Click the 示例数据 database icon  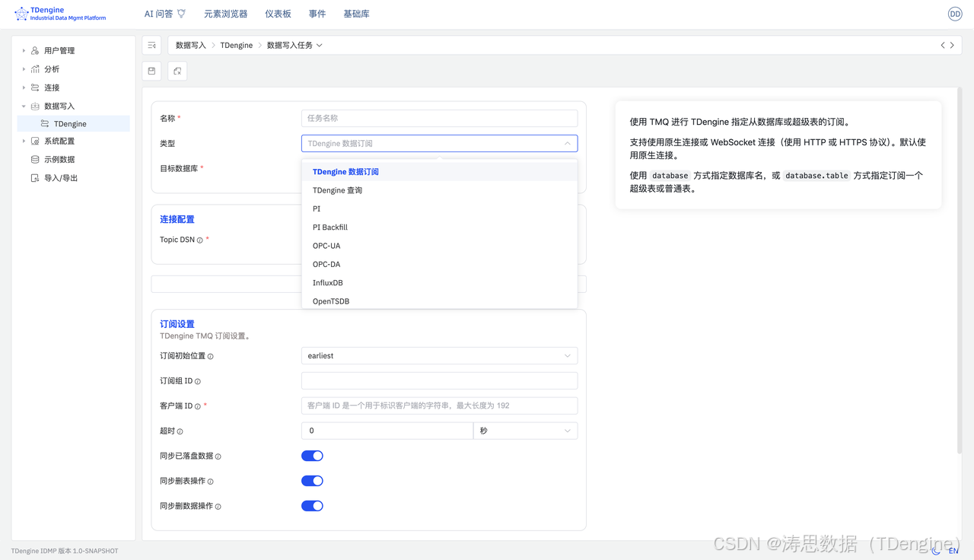(x=35, y=159)
